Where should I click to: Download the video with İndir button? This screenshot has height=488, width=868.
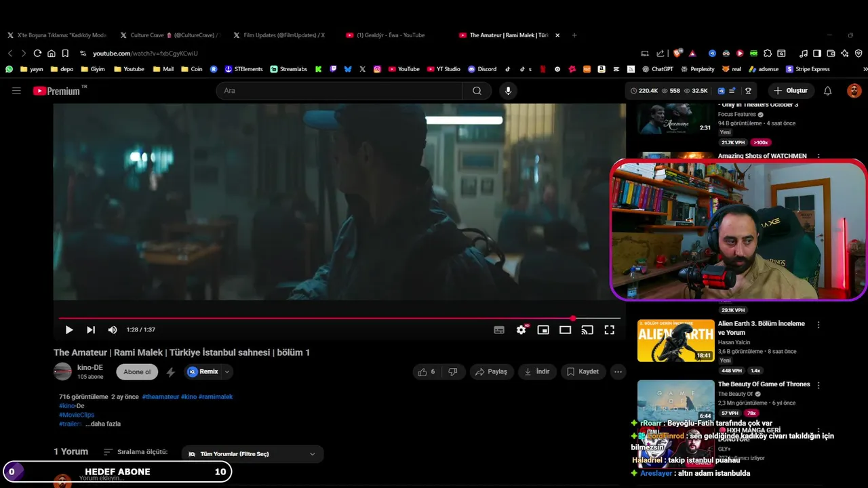pyautogui.click(x=537, y=371)
